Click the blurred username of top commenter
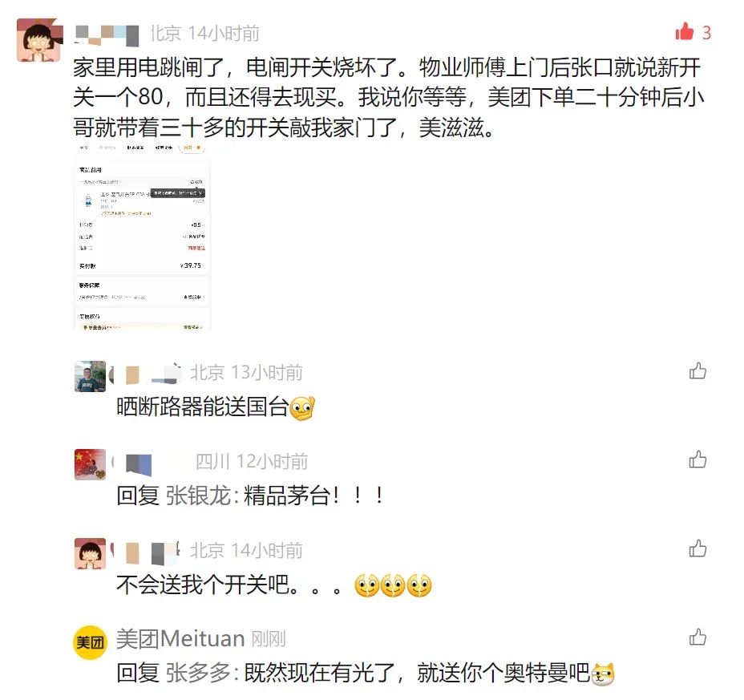Image resolution: width=744 pixels, height=700 pixels. click(107, 34)
